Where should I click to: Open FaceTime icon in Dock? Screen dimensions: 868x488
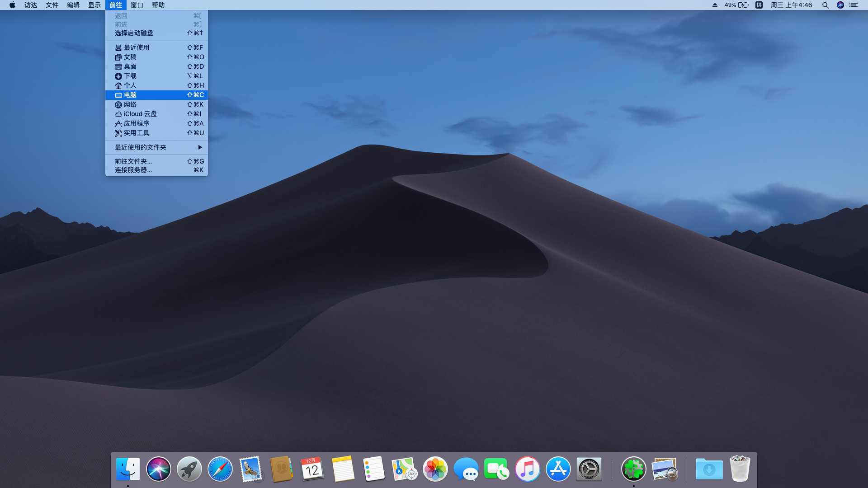[497, 469]
